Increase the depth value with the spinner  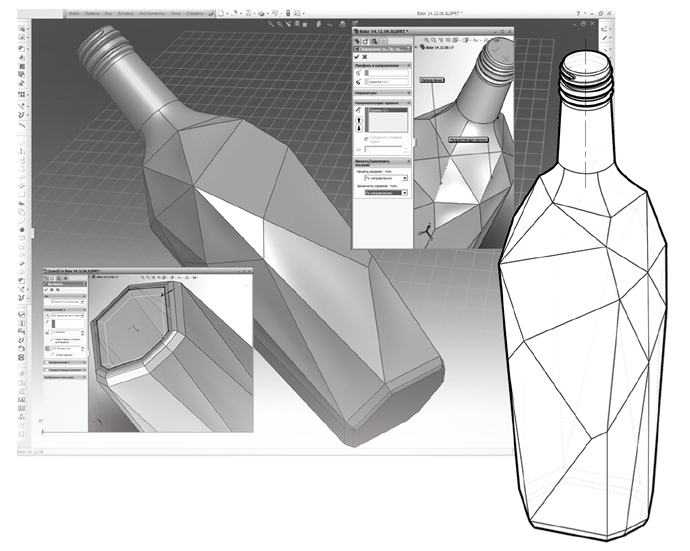pos(83,331)
